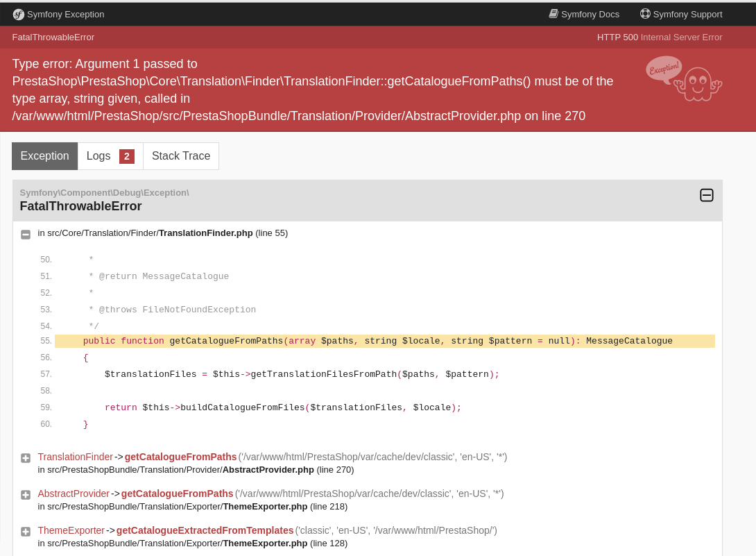Click the Symfony logo in the header
Viewport: 756px width, 556px height.
point(19,14)
